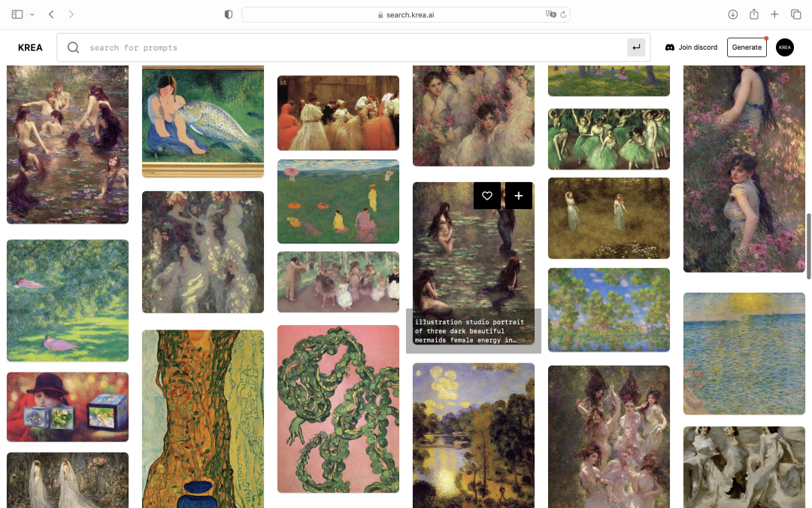Click the Safari downloads icon
This screenshot has width=812, height=508.
733,14
